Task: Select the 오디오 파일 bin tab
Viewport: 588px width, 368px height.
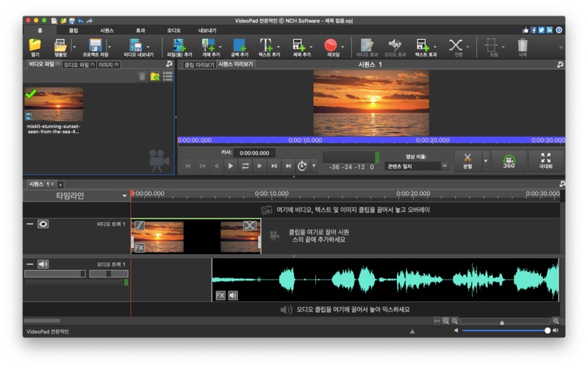Action: (79, 65)
